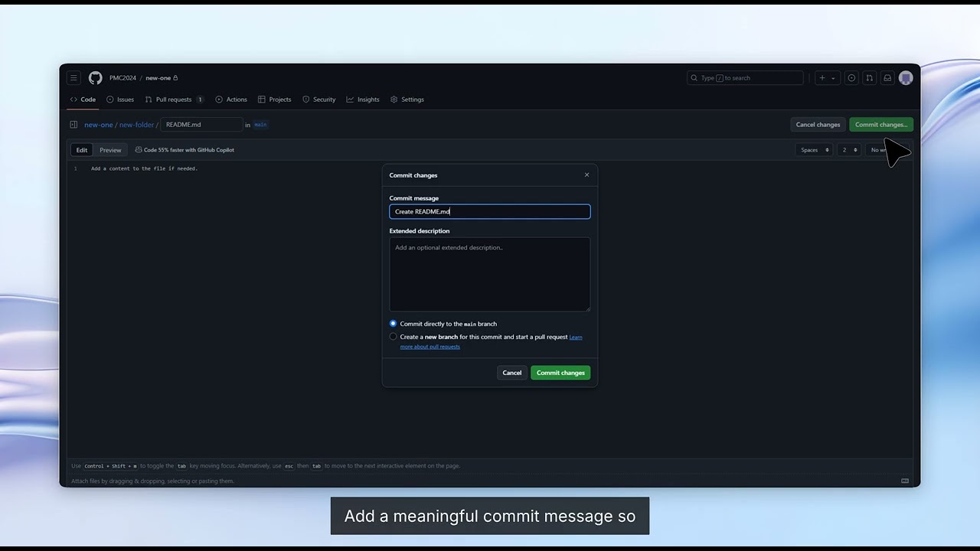Click the main branch label
This screenshot has width=980, height=551.
[x=260, y=125]
